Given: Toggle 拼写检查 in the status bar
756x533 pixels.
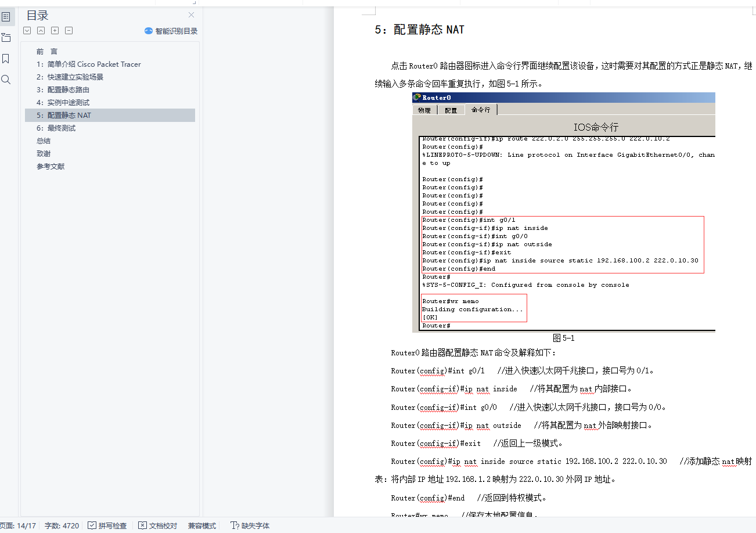Looking at the screenshot, I should click(x=107, y=525).
